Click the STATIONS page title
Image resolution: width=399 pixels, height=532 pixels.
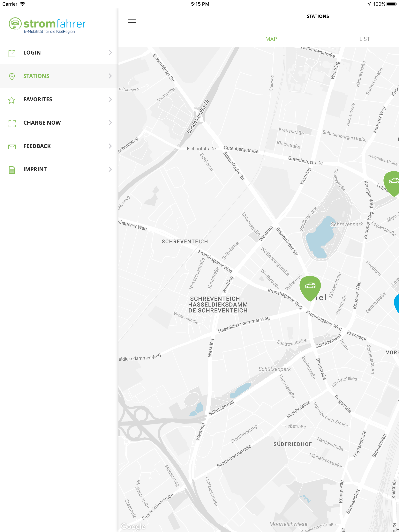tap(318, 16)
